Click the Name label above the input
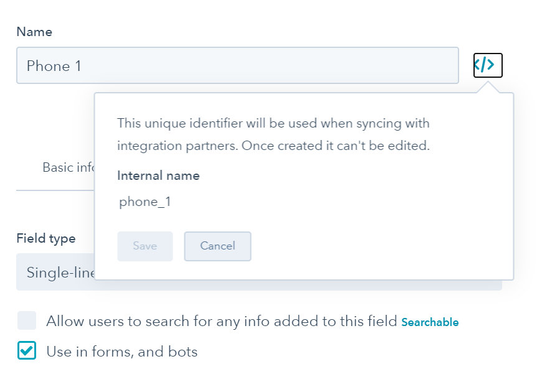 (x=34, y=32)
